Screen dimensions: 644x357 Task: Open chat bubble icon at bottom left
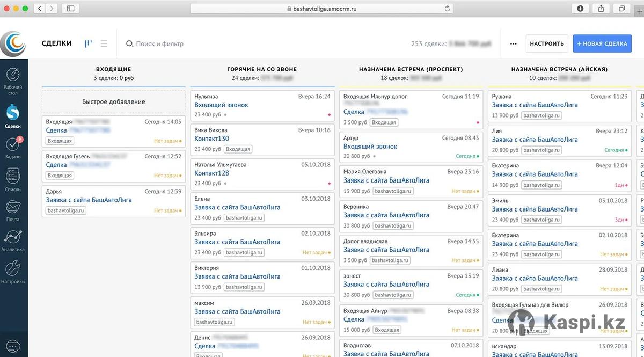[x=13, y=347]
